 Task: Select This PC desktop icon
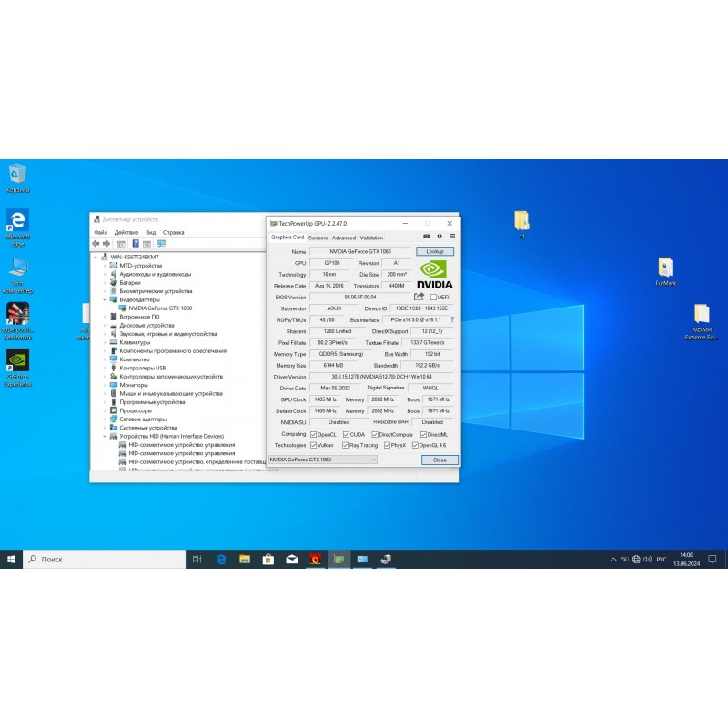(17, 275)
